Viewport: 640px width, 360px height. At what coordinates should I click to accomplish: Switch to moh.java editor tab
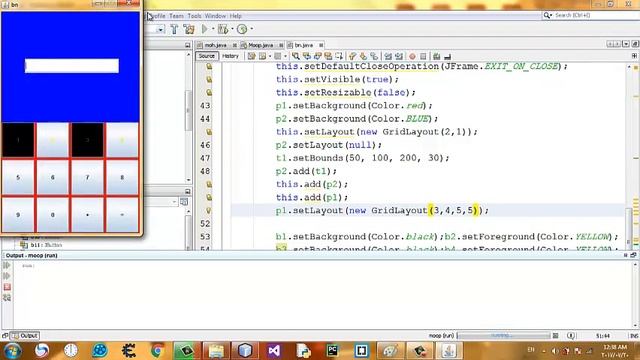point(216,45)
